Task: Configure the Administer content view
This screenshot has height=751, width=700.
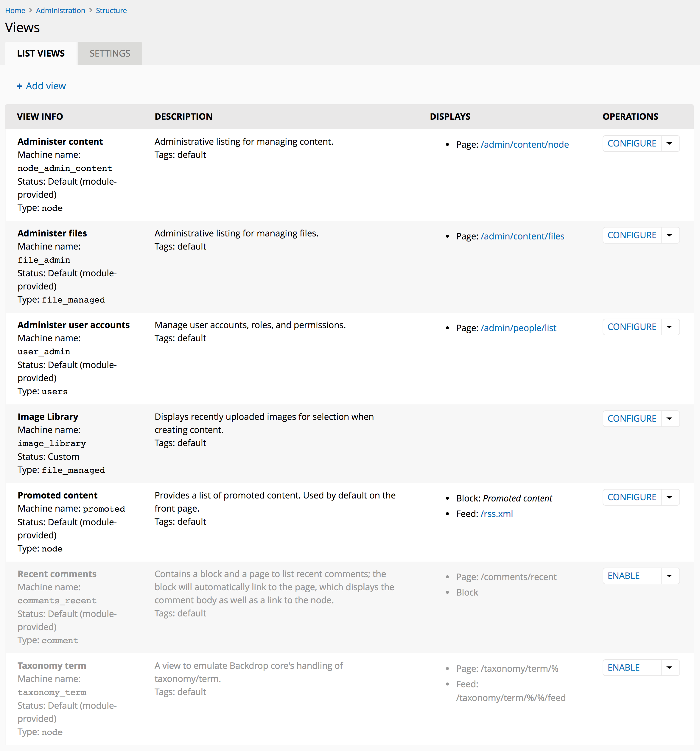Action: 631,143
